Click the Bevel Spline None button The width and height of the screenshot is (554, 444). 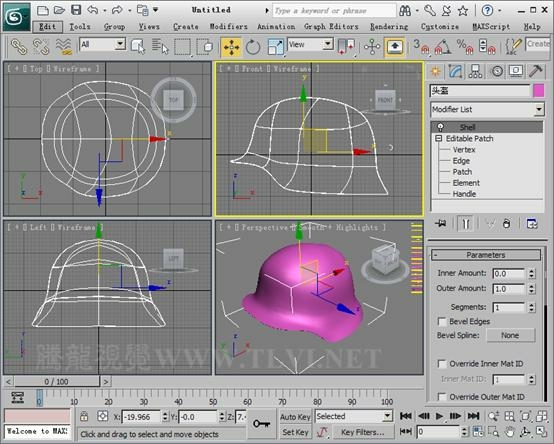[511, 335]
